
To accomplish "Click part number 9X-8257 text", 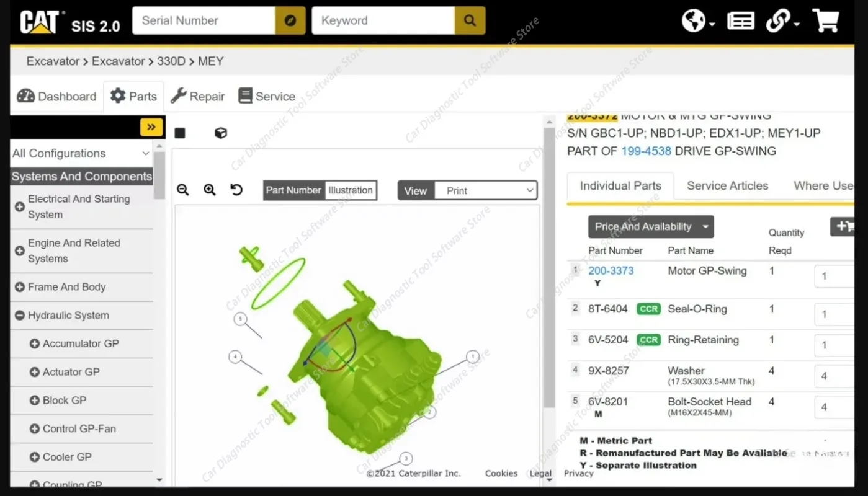I will (x=609, y=371).
